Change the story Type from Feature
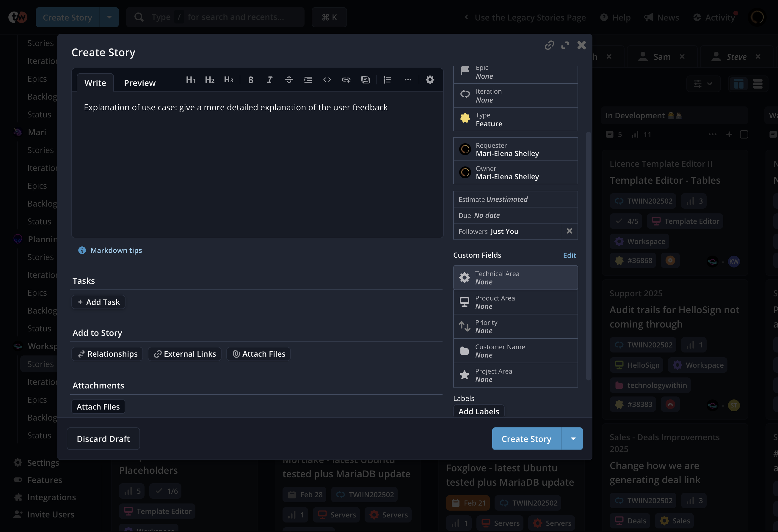This screenshot has width=778, height=532. point(515,119)
